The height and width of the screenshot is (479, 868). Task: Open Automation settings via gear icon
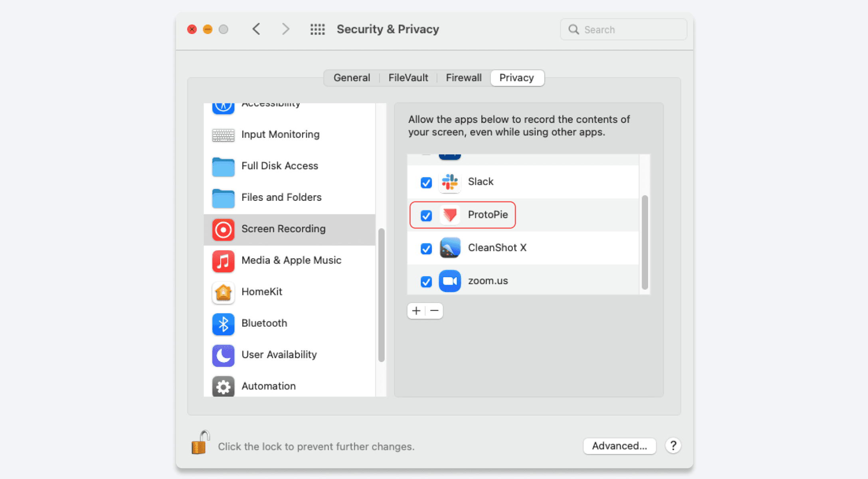[223, 386]
